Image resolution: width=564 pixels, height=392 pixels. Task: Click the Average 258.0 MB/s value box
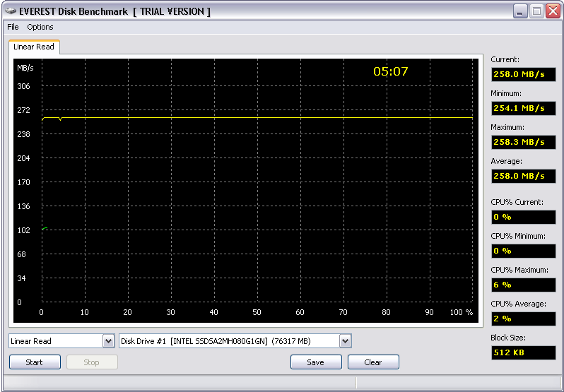coord(523,176)
